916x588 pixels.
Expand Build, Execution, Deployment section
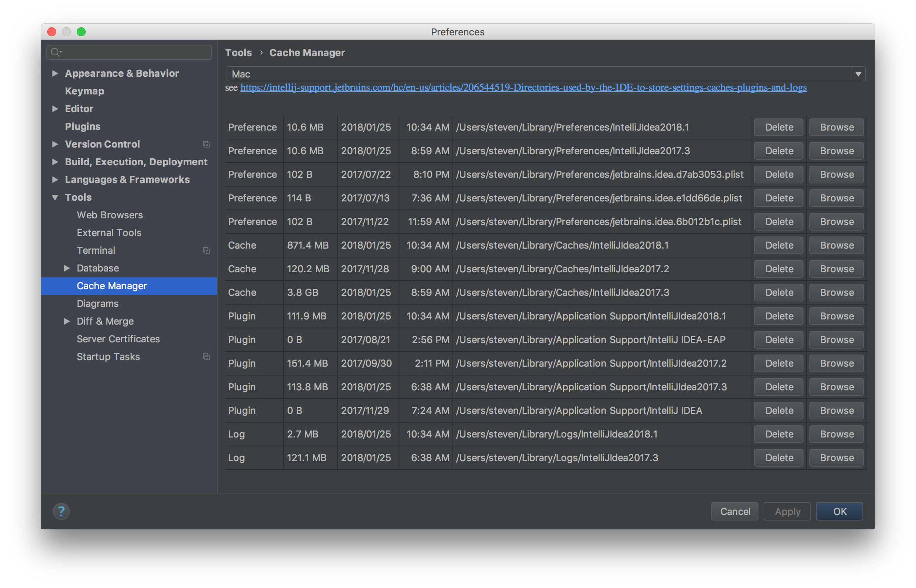(55, 162)
